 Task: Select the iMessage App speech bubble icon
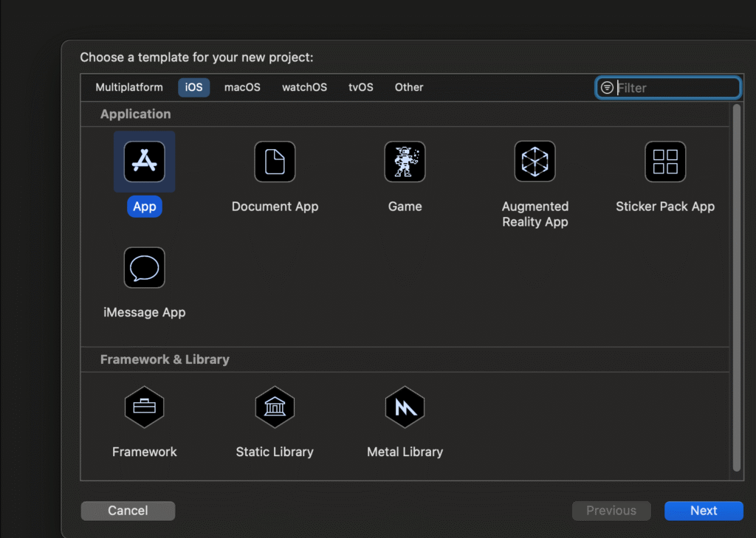click(144, 267)
